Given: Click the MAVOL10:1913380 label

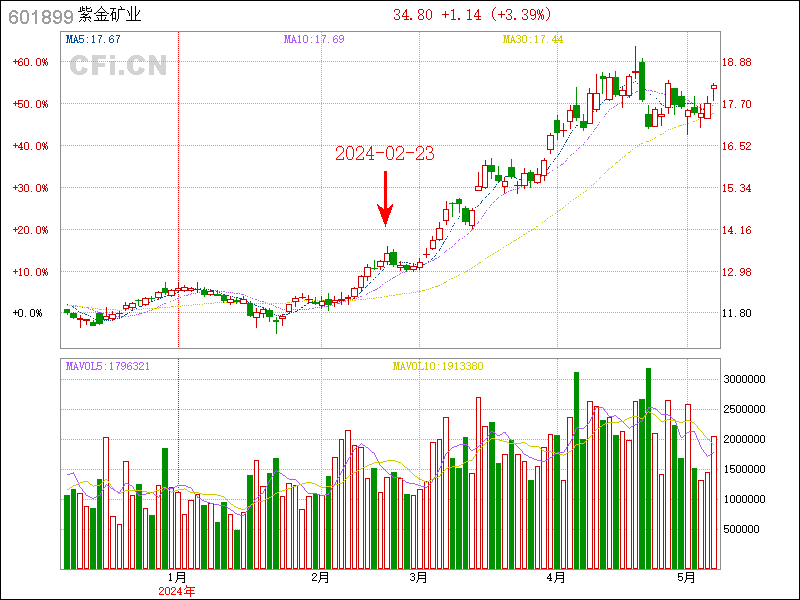Looking at the screenshot, I should [438, 366].
